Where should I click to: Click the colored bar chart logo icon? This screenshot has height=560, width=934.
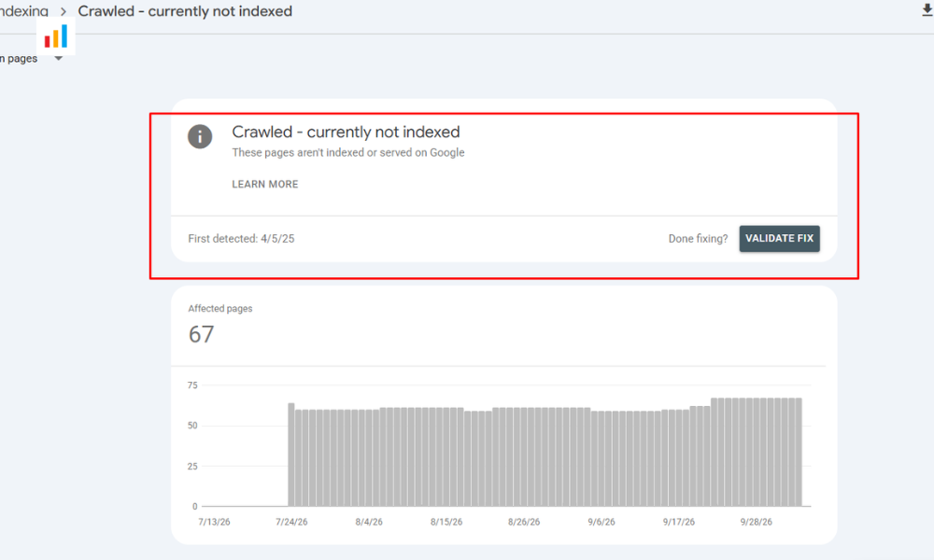click(x=56, y=37)
